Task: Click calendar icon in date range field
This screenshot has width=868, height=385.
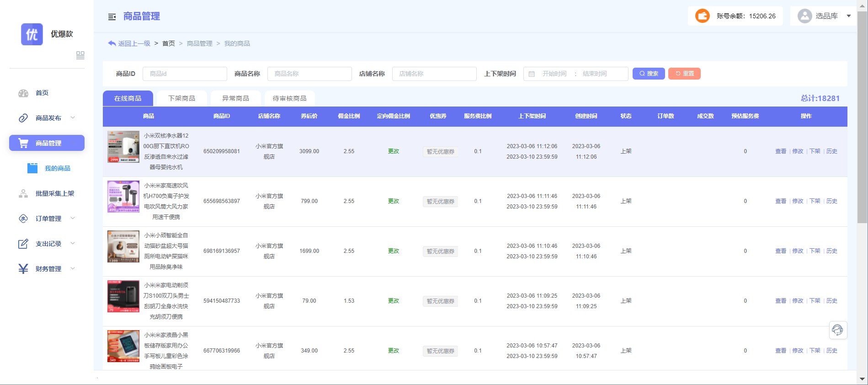Action: click(532, 74)
